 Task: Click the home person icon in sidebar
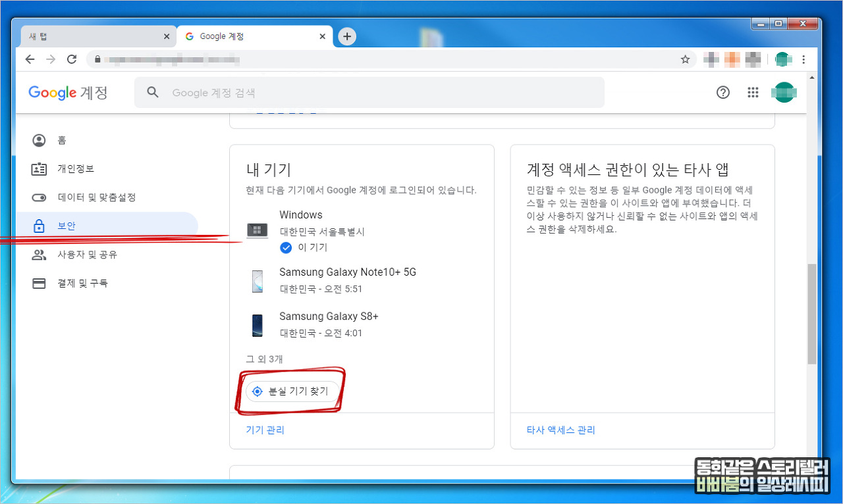point(39,140)
